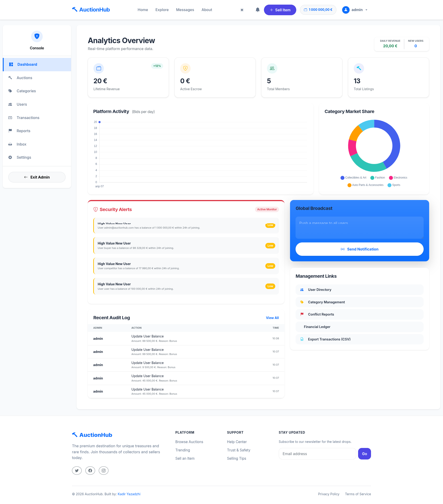Expand the admin account dropdown arrow
This screenshot has width=443, height=504.
(x=366, y=10)
